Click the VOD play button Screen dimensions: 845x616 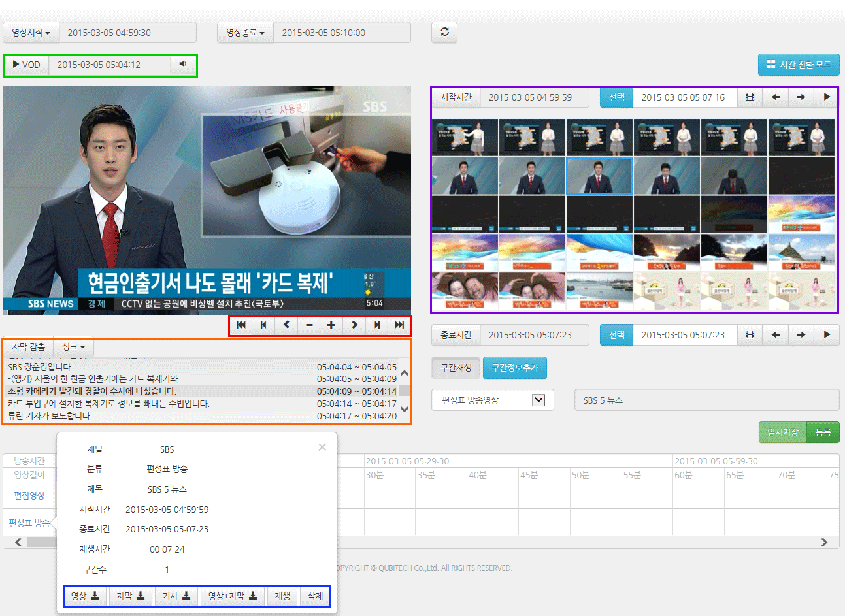[x=27, y=64]
